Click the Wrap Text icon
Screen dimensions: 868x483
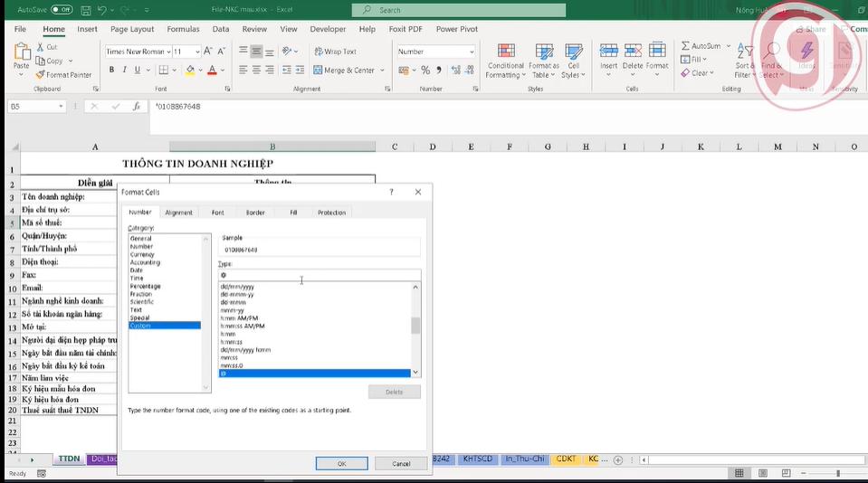click(318, 52)
